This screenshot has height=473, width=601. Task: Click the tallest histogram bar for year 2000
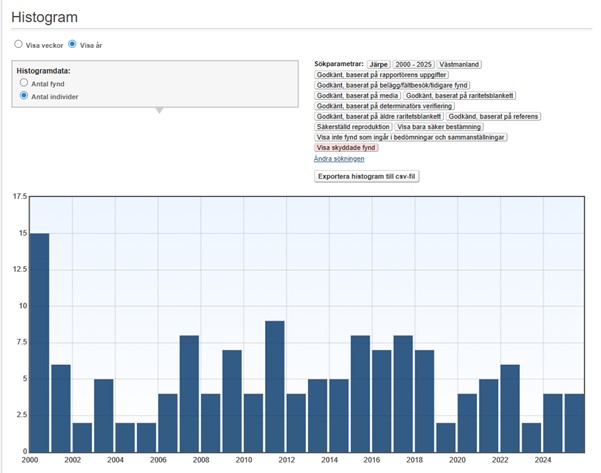39,340
